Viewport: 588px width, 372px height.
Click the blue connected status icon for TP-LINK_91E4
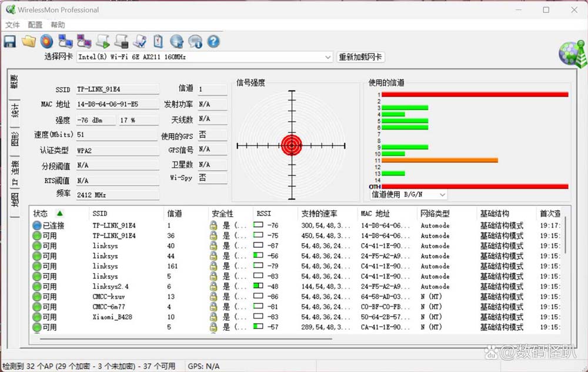click(x=36, y=225)
